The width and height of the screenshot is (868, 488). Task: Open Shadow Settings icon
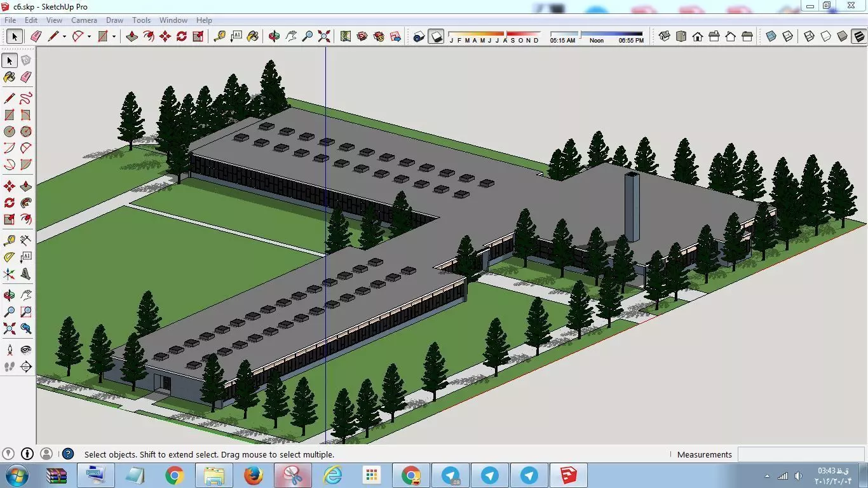tap(419, 36)
